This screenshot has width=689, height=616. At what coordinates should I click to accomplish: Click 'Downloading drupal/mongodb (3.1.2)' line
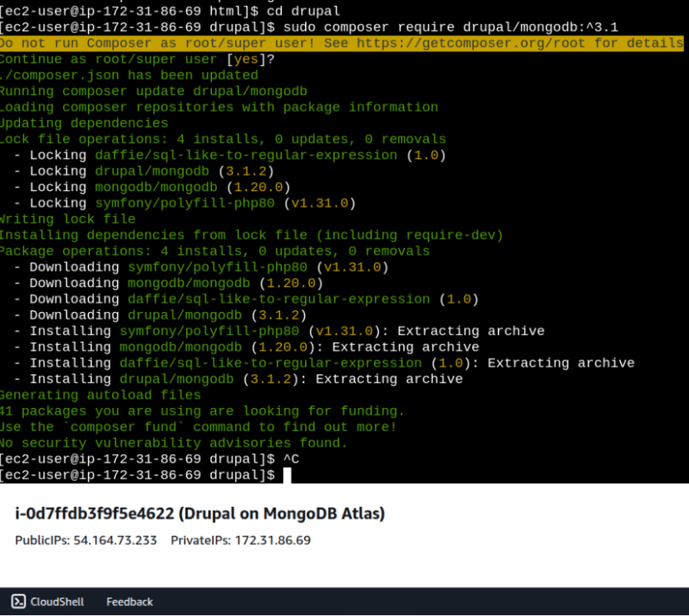[161, 315]
